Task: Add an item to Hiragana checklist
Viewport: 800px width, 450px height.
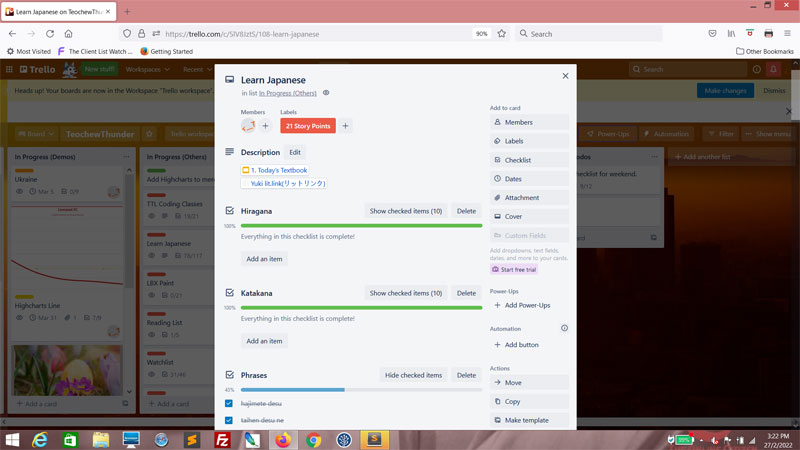Action: (x=264, y=259)
